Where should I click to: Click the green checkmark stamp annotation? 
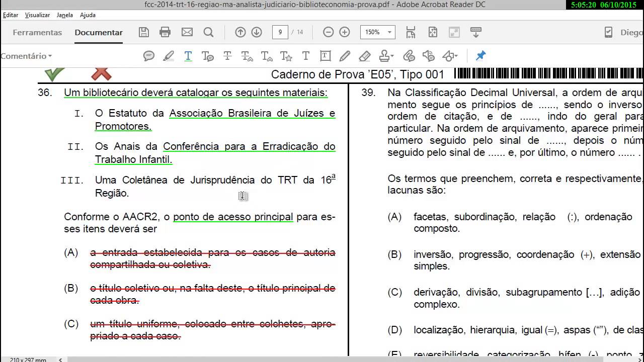pos(54,74)
